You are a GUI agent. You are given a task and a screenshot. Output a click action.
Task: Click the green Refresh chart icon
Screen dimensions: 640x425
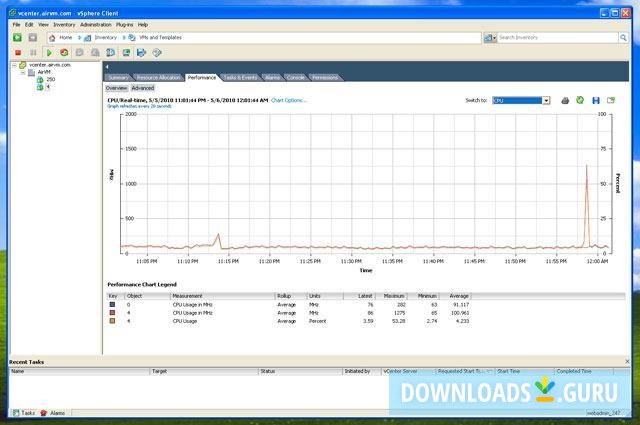point(580,100)
